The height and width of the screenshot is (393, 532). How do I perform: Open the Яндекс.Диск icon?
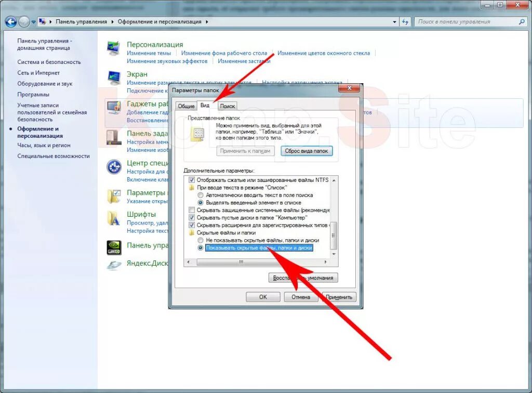[114, 265]
